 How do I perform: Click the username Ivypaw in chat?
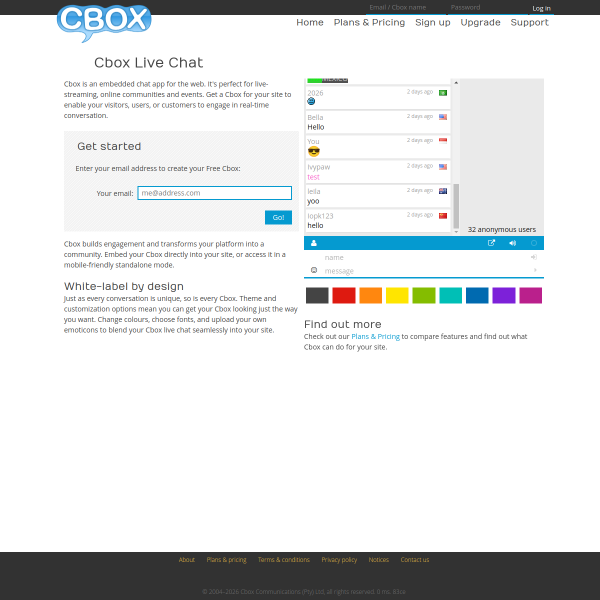319,167
